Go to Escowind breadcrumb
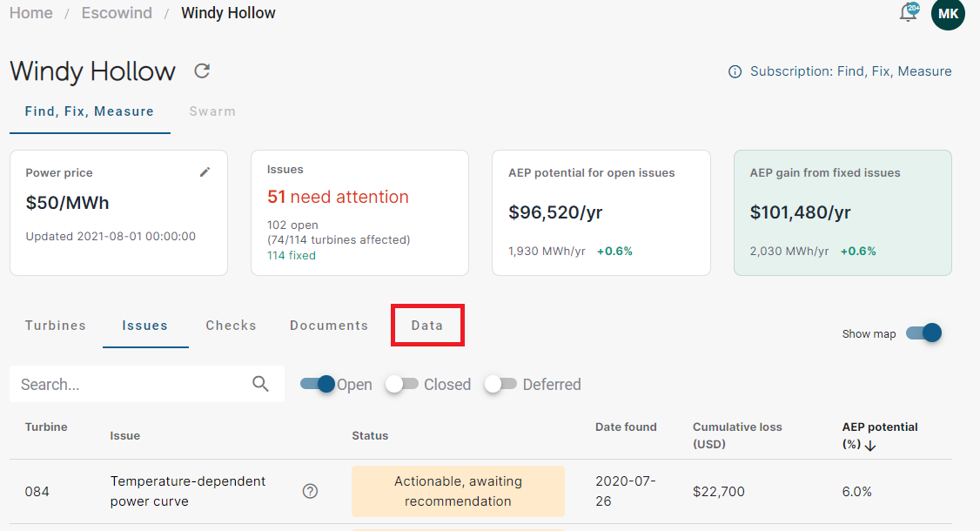 pyautogui.click(x=117, y=13)
